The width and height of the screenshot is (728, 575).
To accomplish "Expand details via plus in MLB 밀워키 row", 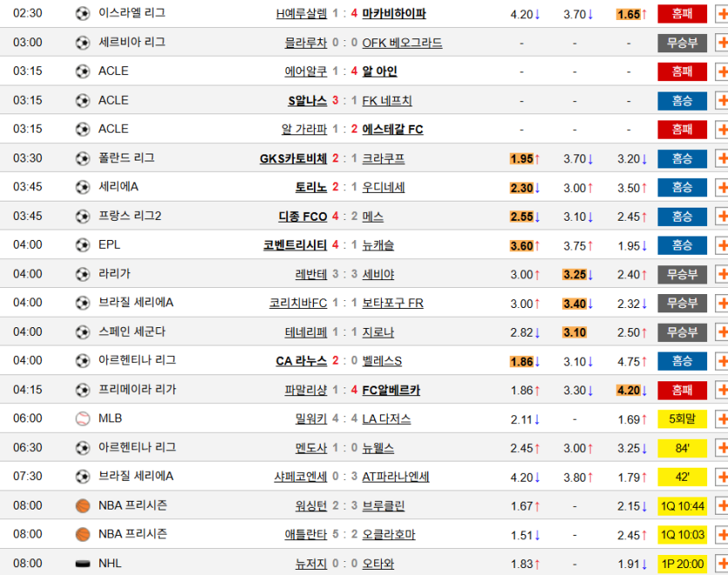I will pyautogui.click(x=722, y=419).
